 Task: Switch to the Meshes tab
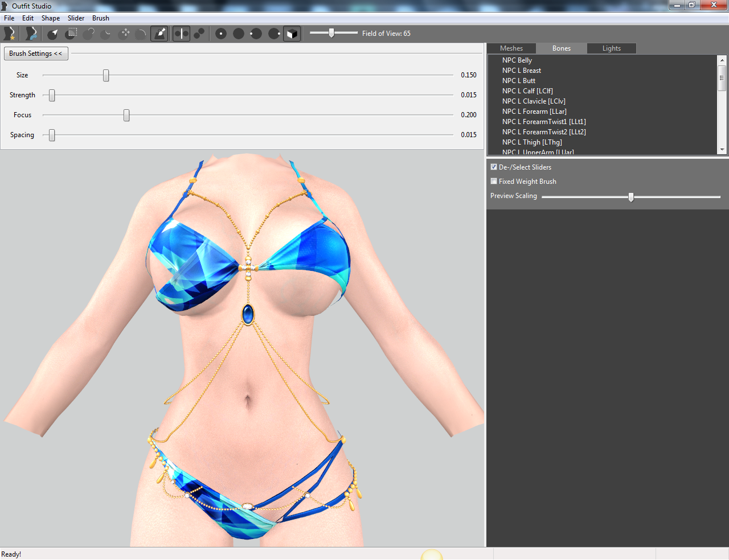pos(511,48)
